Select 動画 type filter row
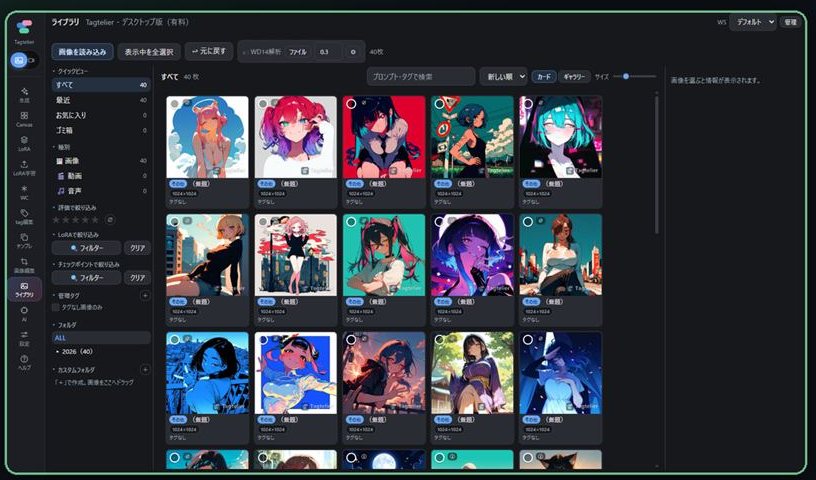Image resolution: width=816 pixels, height=480 pixels. (x=101, y=176)
